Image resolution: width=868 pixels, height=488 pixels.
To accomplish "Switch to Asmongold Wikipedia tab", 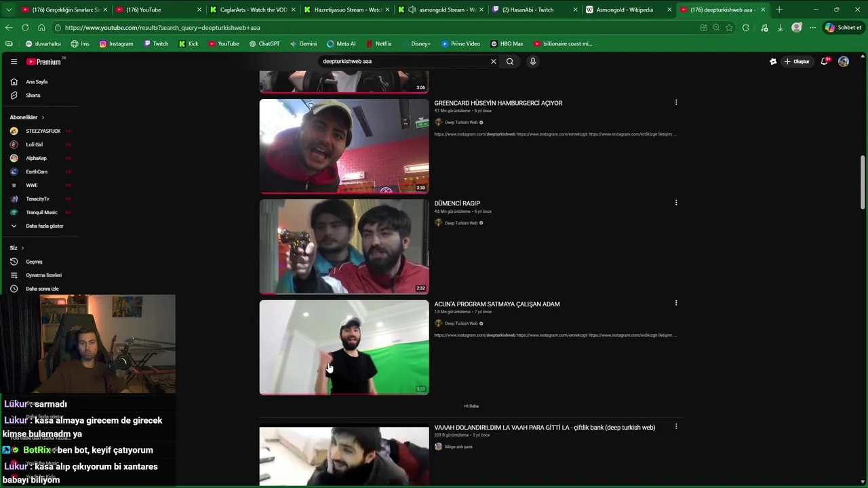I will (627, 9).
